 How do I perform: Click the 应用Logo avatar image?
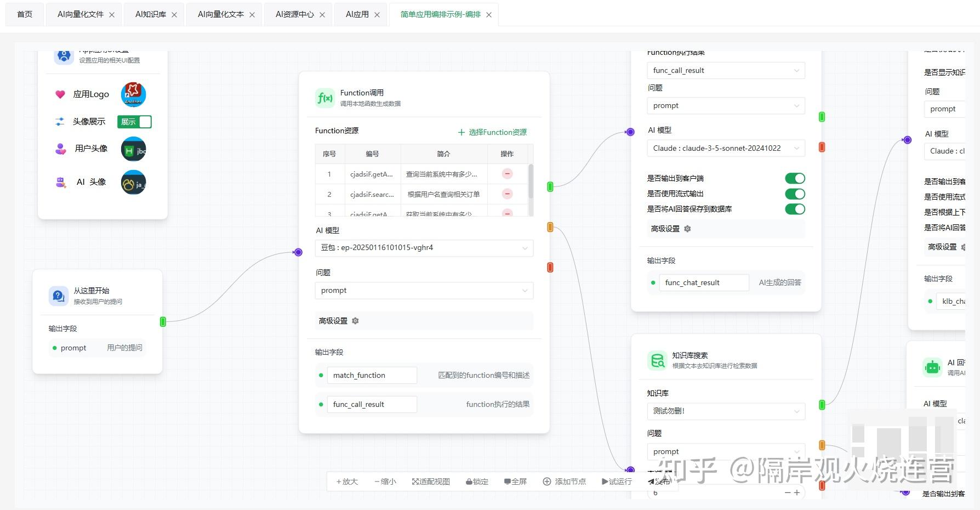point(133,94)
